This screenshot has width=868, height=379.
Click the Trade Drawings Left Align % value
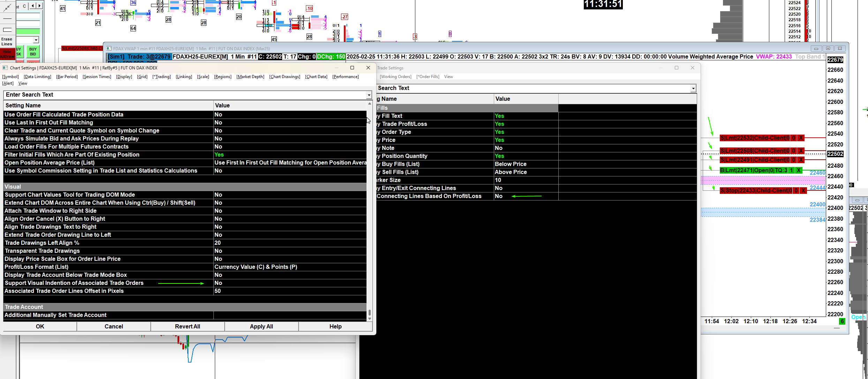click(x=218, y=243)
